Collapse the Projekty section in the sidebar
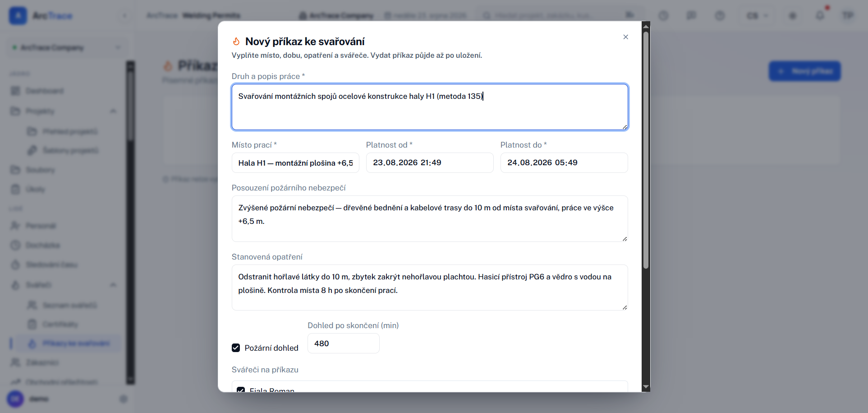868x413 pixels. coord(113,111)
